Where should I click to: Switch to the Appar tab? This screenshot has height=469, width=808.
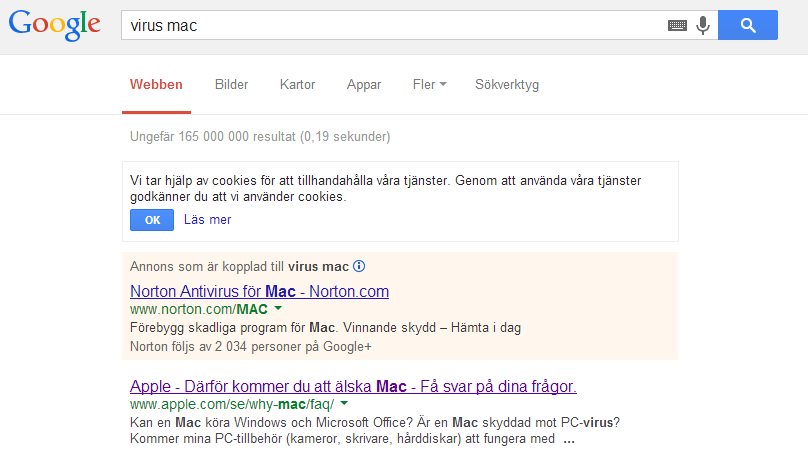(x=364, y=85)
